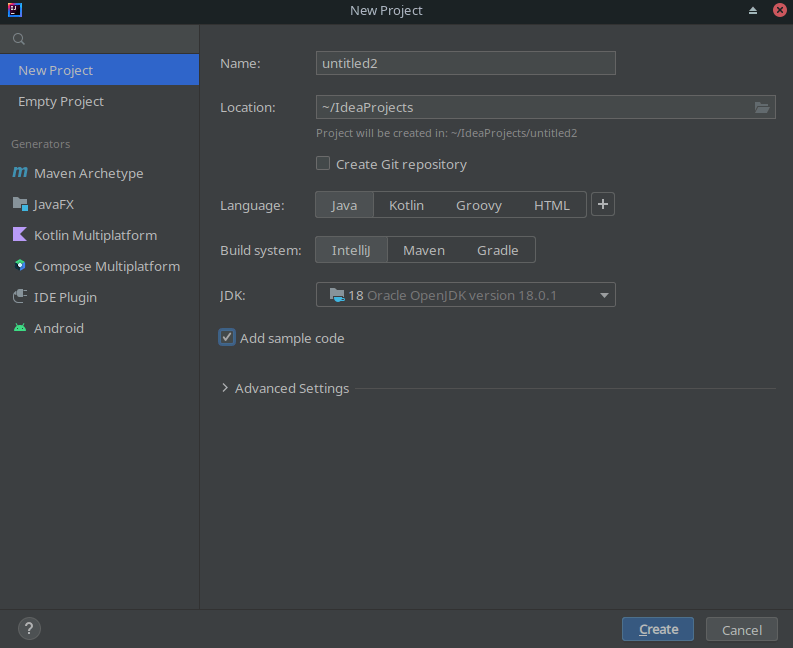This screenshot has width=793, height=648.
Task: Click the Advanced Settings label text
Action: [x=292, y=388]
